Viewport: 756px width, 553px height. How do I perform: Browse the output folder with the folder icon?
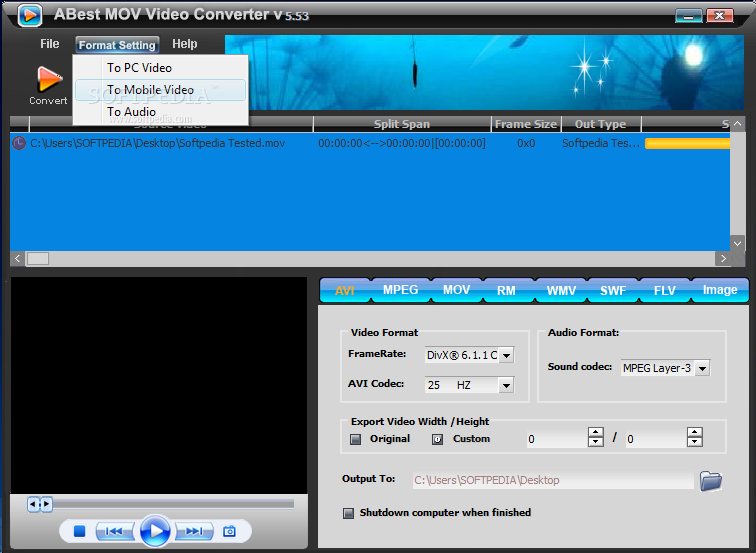(x=711, y=481)
